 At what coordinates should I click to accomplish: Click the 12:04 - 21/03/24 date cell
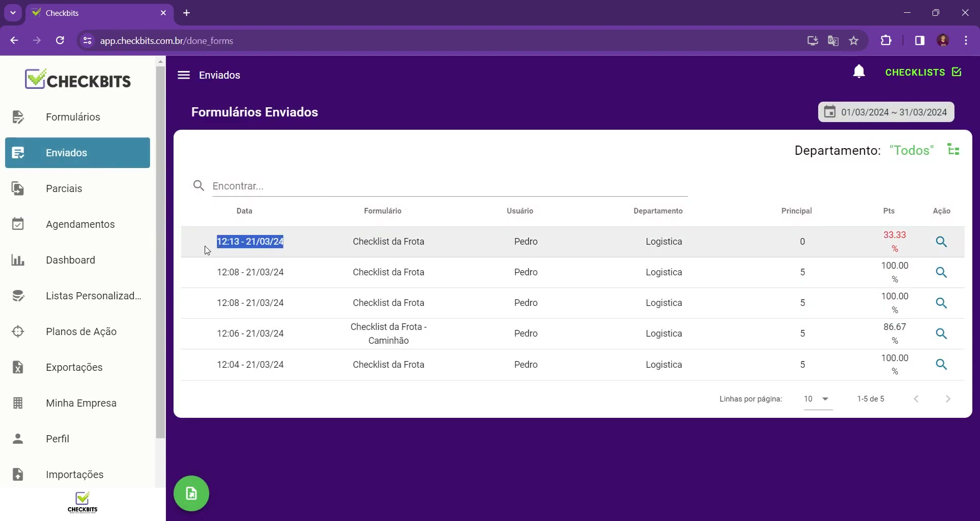click(250, 365)
